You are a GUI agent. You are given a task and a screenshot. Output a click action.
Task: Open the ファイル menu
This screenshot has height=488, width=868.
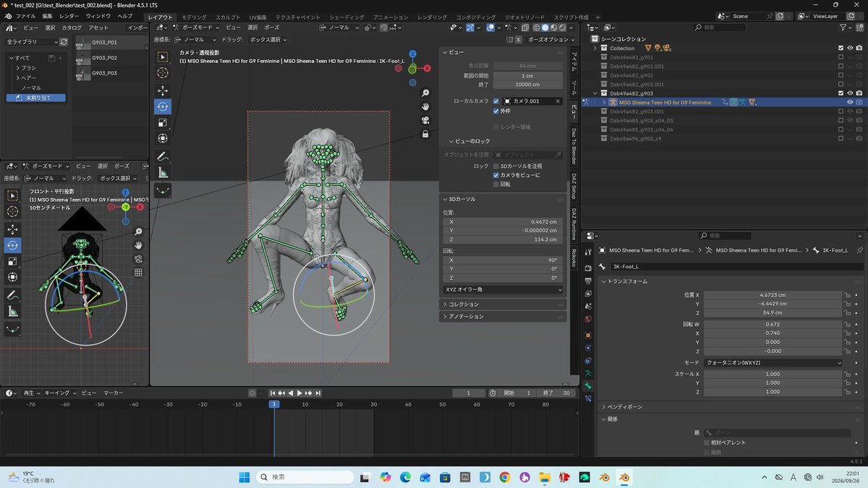coord(25,16)
